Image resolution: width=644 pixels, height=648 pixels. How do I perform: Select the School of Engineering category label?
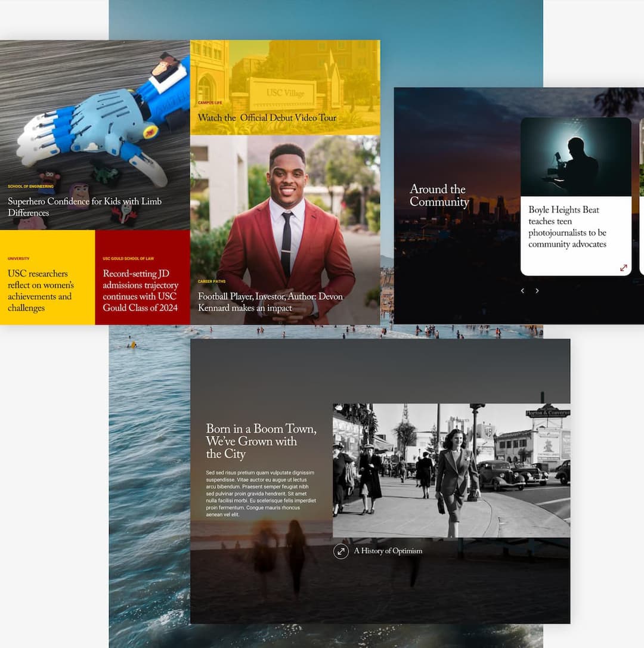(30, 187)
